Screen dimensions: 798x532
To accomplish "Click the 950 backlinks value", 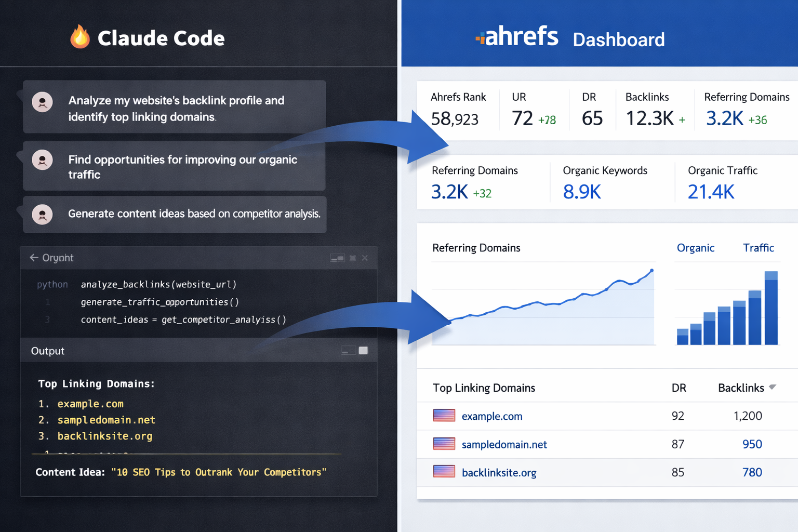I will click(752, 444).
